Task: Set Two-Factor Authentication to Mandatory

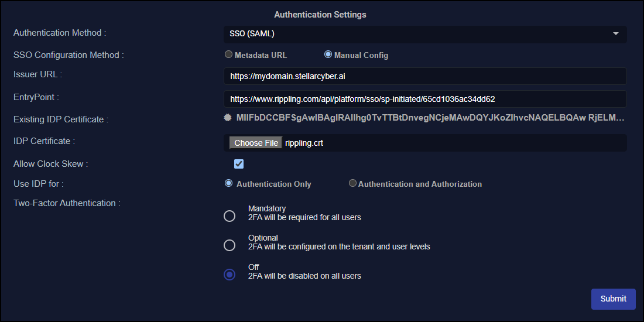Action: (229, 216)
